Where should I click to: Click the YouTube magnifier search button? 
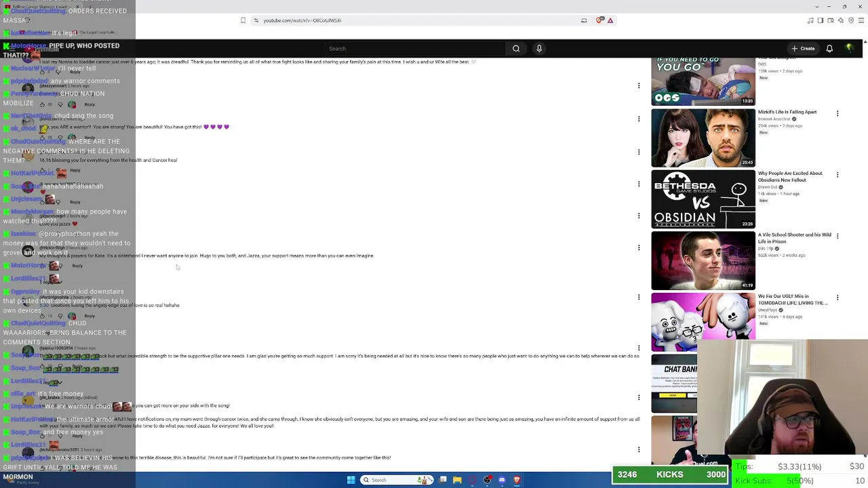516,49
